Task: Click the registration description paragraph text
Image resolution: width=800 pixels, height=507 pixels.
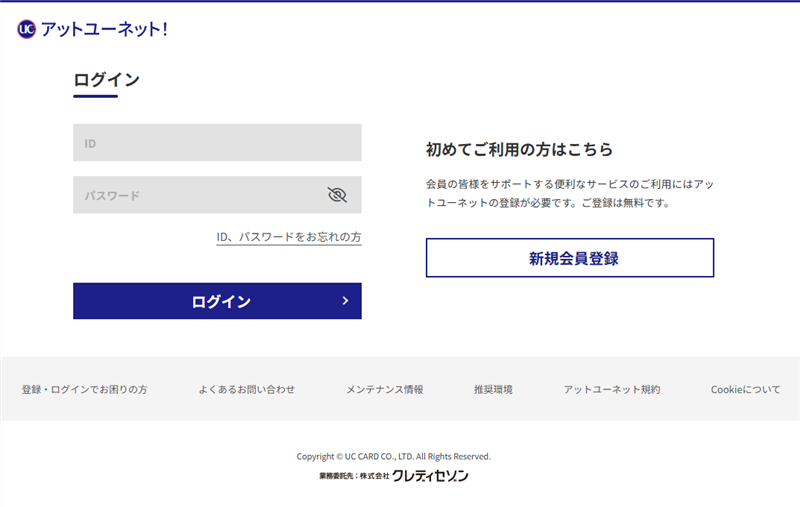Action: pos(569,194)
